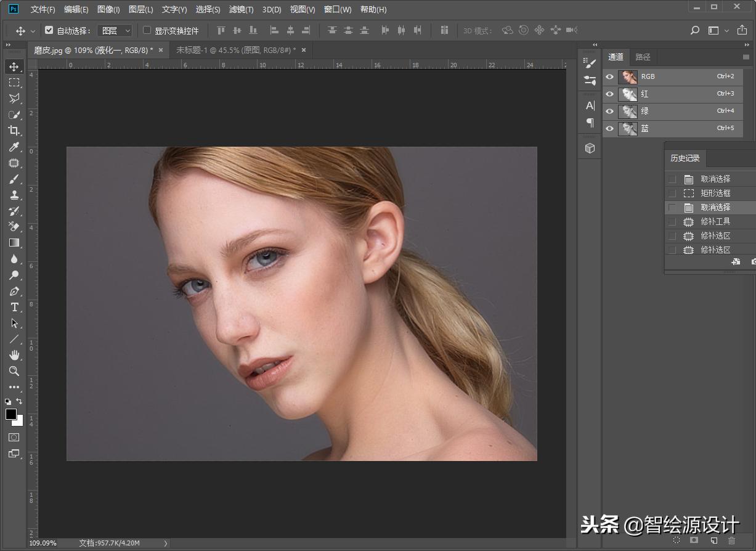
Task: Open the 滤镜(T) menu
Action: (241, 9)
